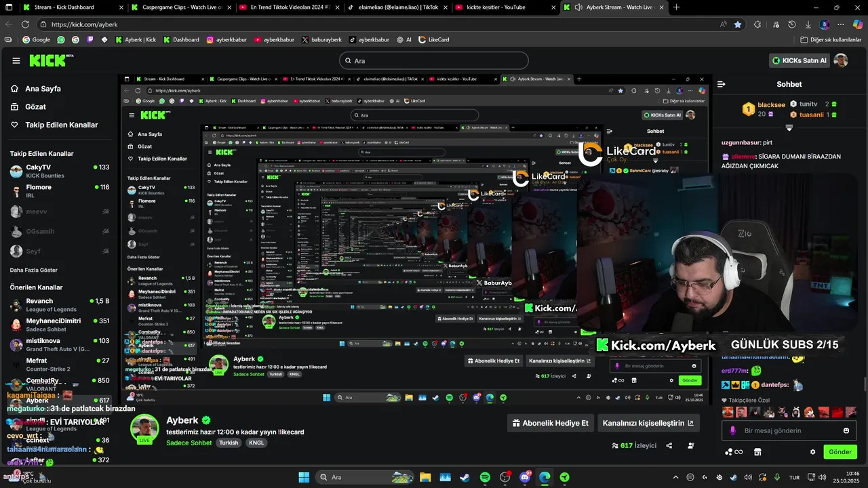
Task: Open Discord from taskbar
Action: [525, 477]
